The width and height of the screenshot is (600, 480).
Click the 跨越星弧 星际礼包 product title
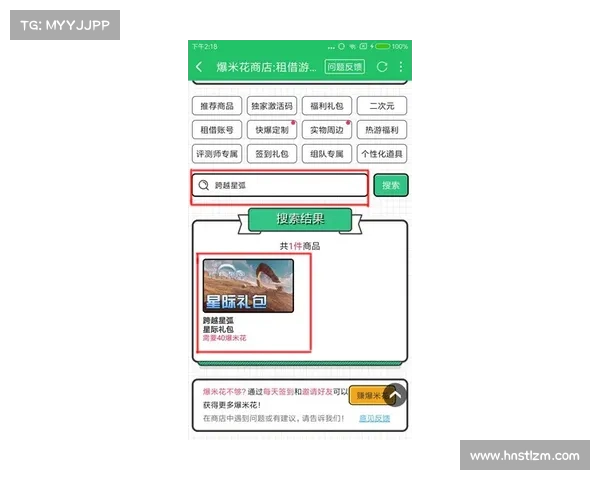218,325
